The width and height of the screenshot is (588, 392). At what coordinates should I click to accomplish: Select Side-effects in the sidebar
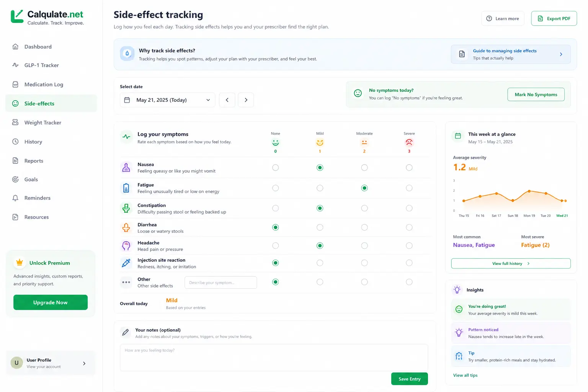51,103
